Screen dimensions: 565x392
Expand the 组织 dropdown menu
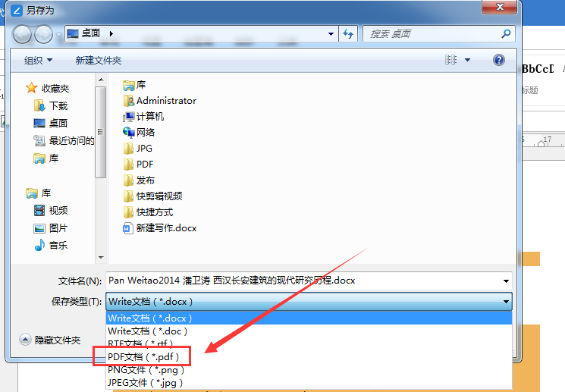[38, 60]
